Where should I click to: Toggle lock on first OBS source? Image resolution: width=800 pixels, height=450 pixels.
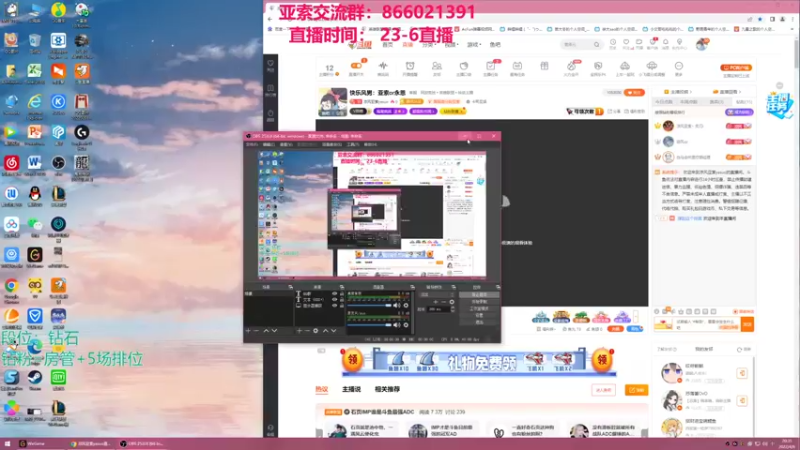342,293
